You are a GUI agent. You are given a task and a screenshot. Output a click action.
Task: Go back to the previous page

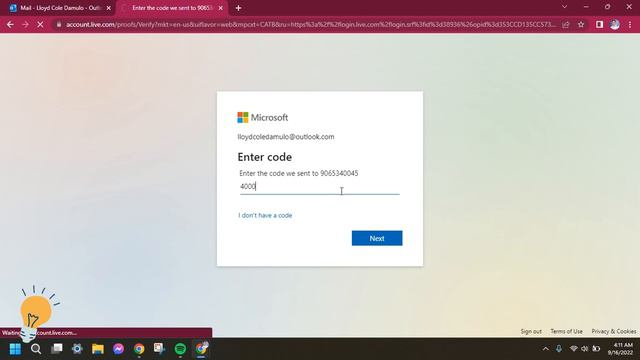click(x=10, y=24)
